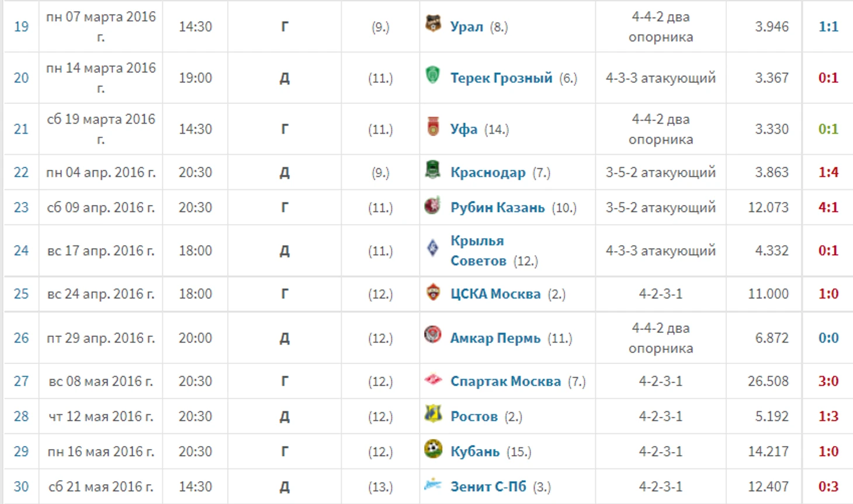Click the Спартак Москва club crest icon
853x504 pixels.
tap(433, 380)
